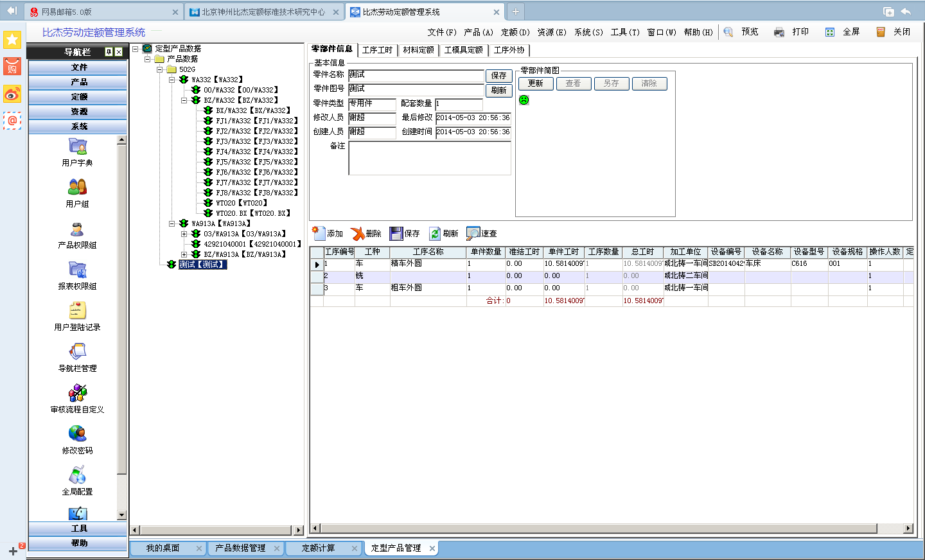925x560 pixels.
Task: Click the 关闭 icon in the top bar
Action: click(881, 32)
